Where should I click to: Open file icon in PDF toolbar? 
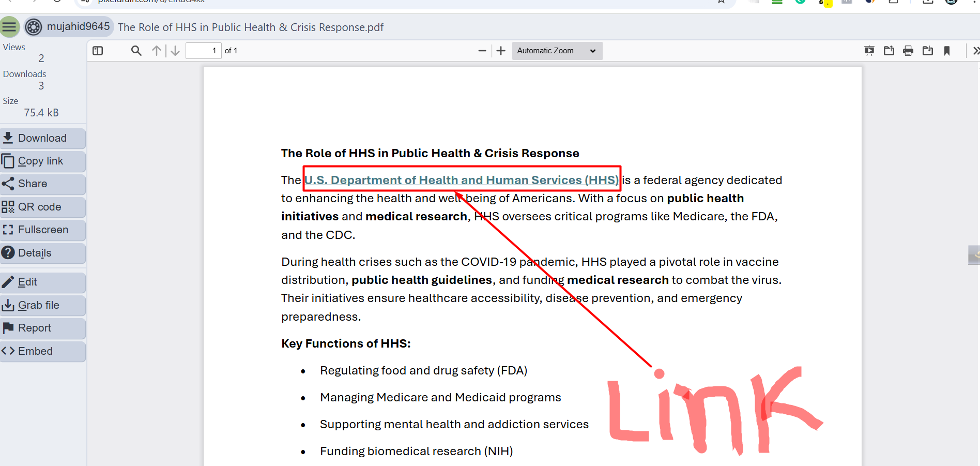[x=889, y=51]
